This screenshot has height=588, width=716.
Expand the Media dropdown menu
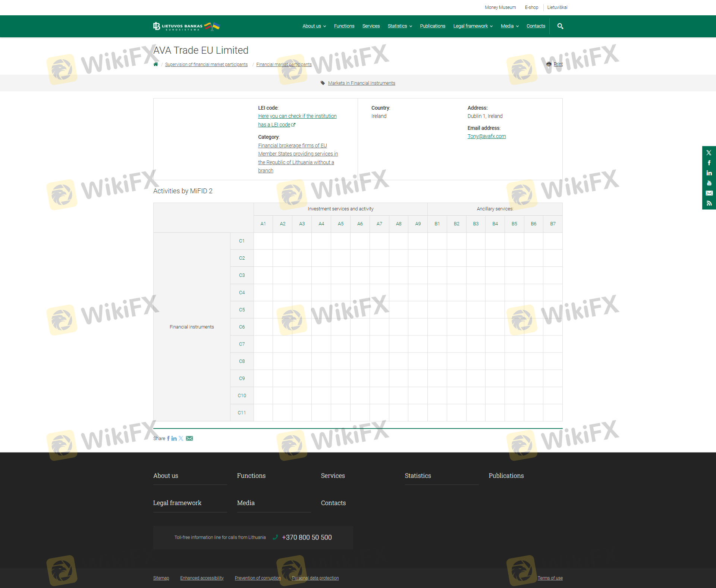point(509,26)
